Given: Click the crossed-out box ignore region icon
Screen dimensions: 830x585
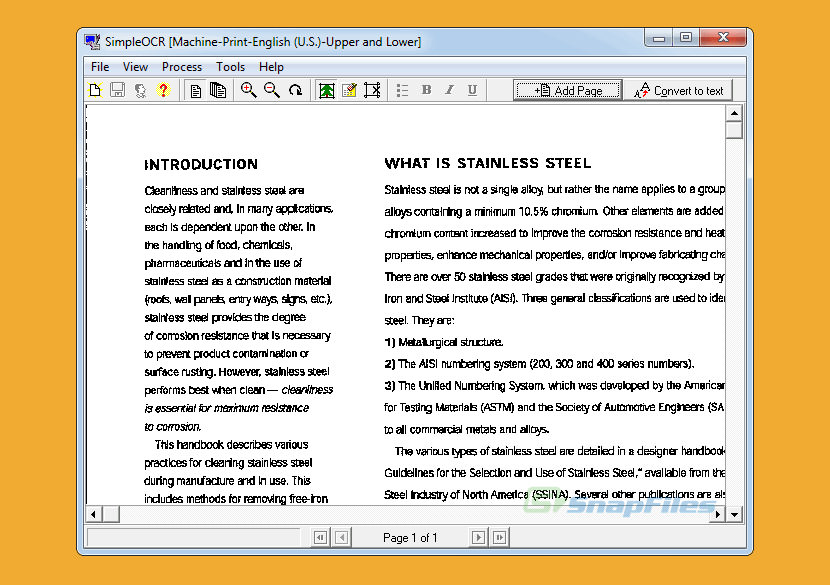Looking at the screenshot, I should click(x=372, y=91).
